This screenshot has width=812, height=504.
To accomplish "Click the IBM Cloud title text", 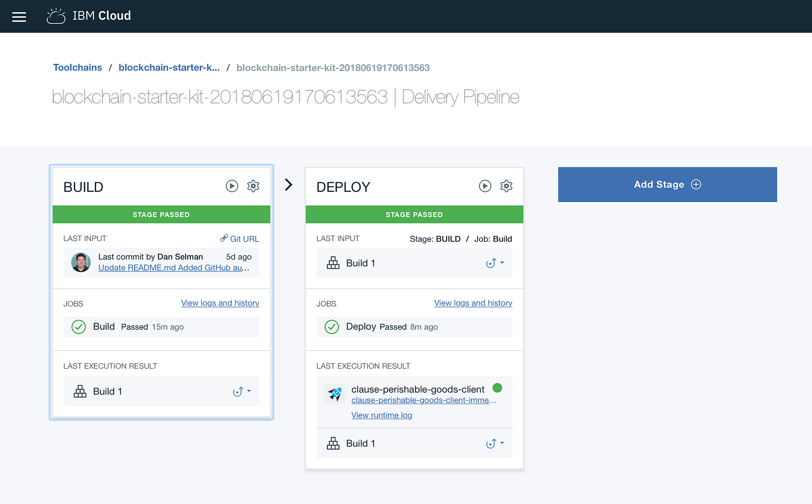I will point(101,16).
